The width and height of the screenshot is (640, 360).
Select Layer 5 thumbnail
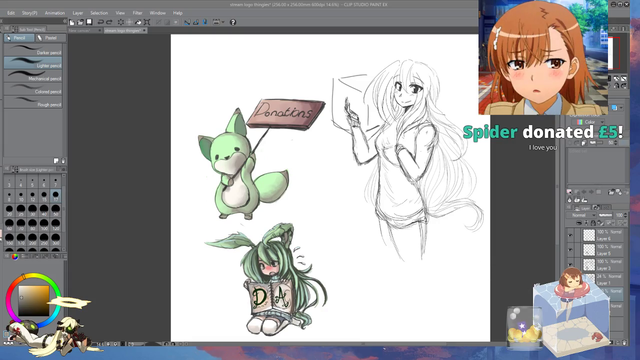coord(589,250)
